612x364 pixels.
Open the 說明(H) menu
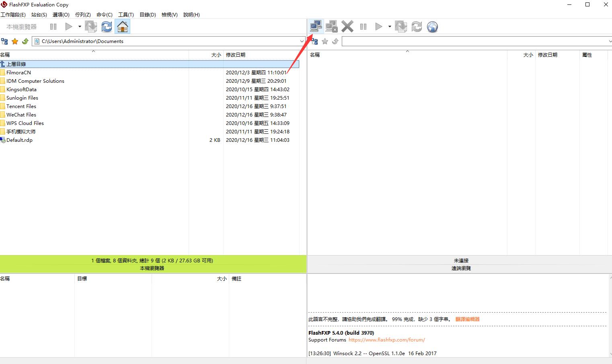point(191,14)
